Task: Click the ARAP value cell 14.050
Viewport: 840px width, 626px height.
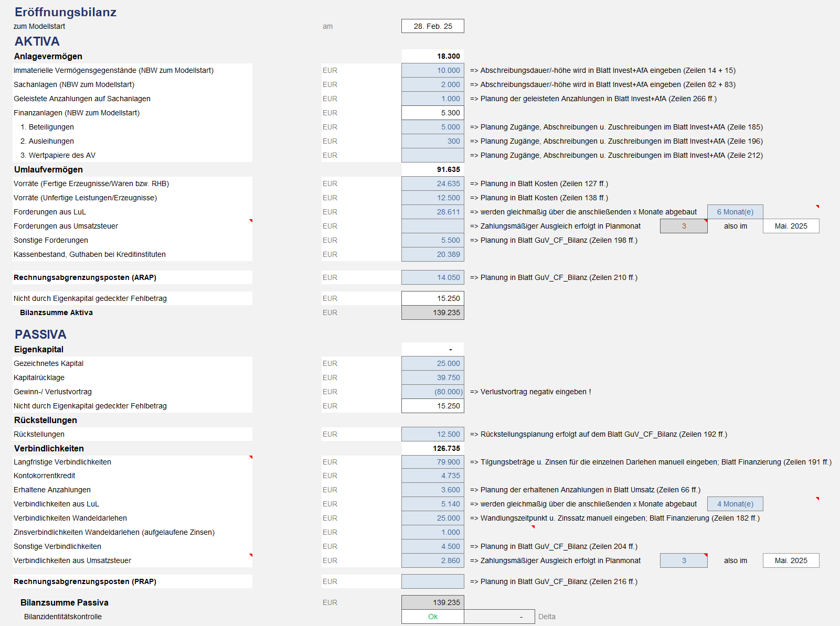Action: (x=433, y=277)
